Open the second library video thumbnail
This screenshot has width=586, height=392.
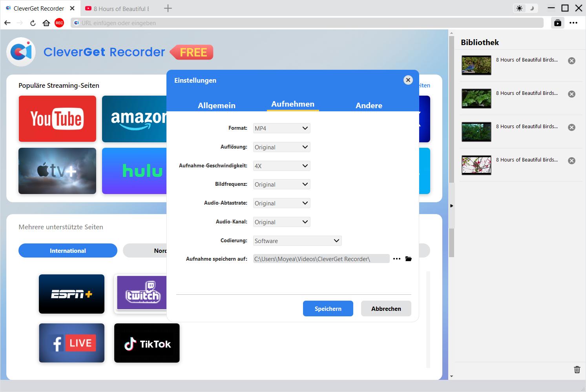pyautogui.click(x=476, y=98)
